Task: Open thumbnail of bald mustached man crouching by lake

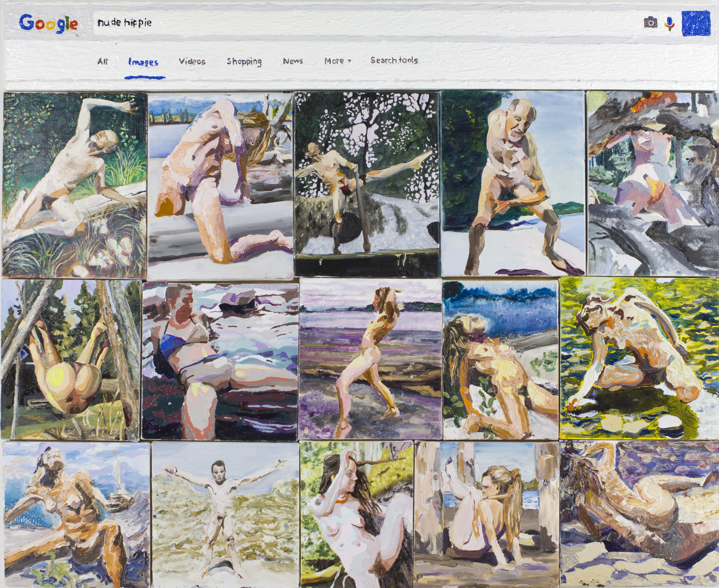Action: 513,183
